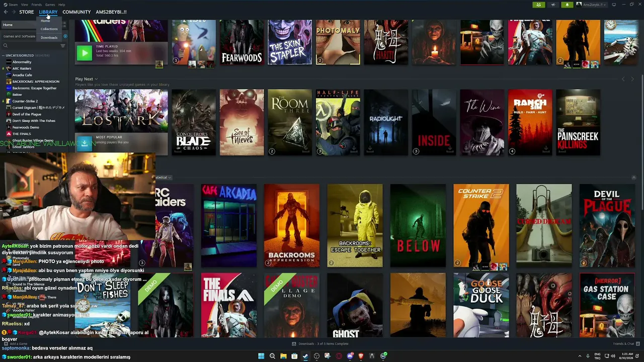Open the green notifications bell
The image size is (644, 362).
(x=568, y=5)
